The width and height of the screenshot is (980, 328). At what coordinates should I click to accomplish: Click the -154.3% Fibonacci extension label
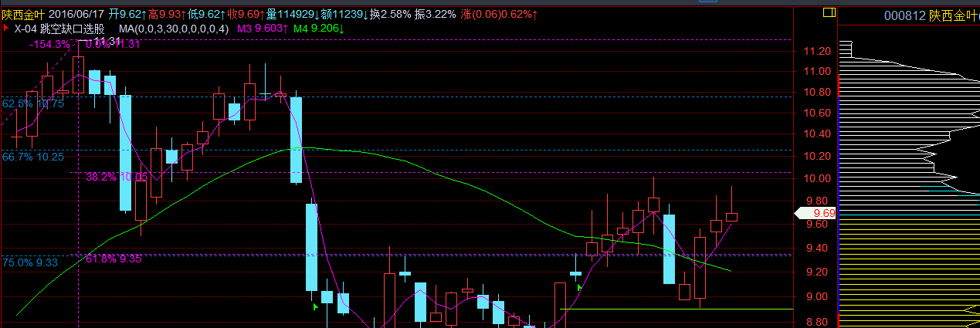(x=49, y=45)
